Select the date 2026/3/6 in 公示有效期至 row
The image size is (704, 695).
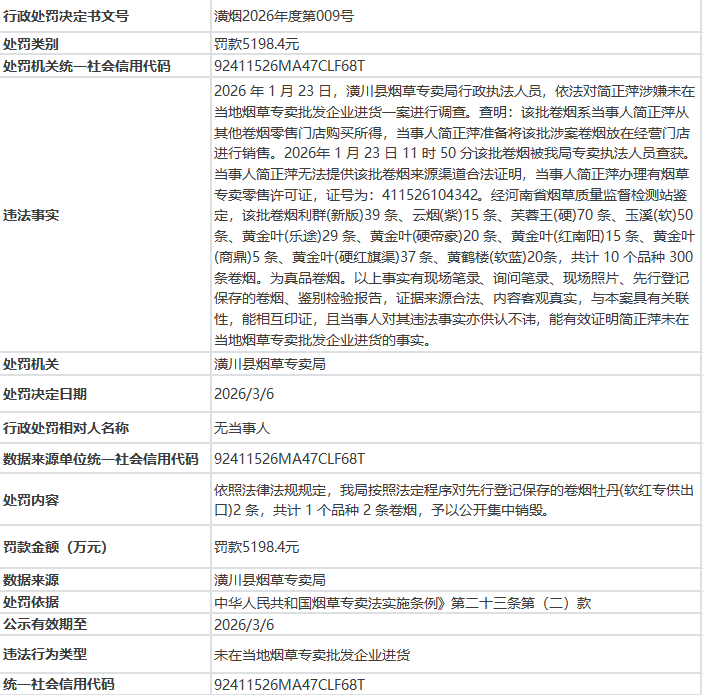pos(244,625)
